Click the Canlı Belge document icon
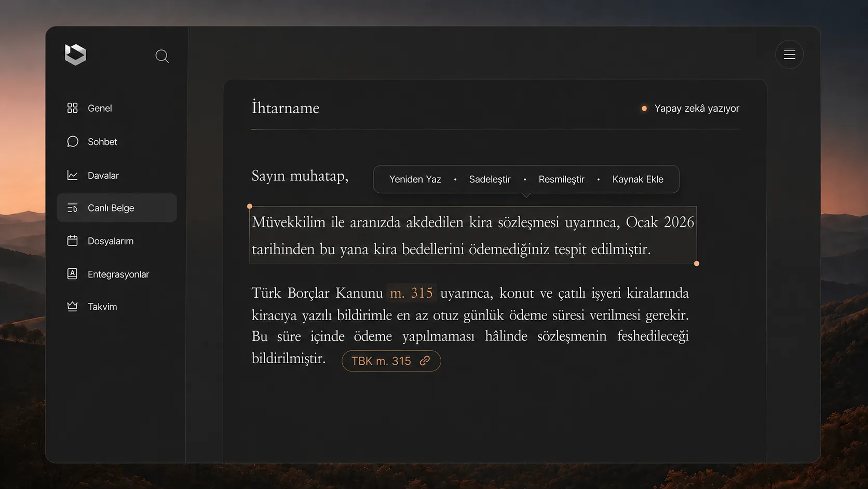Viewport: 868px width, 489px height. coord(72,208)
